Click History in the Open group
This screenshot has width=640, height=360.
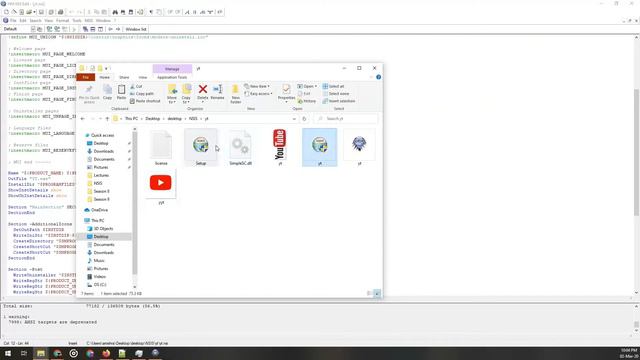[x=307, y=101]
